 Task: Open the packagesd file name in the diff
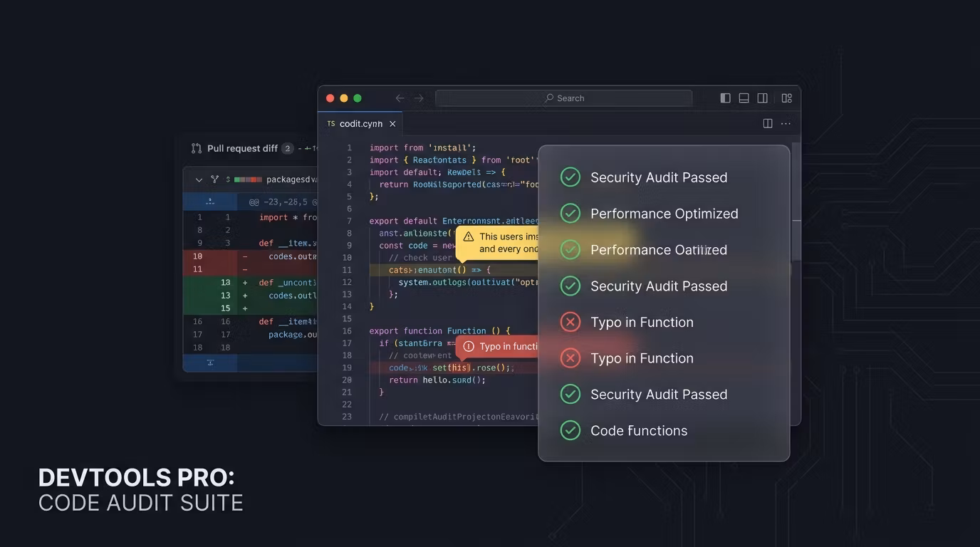291,179
